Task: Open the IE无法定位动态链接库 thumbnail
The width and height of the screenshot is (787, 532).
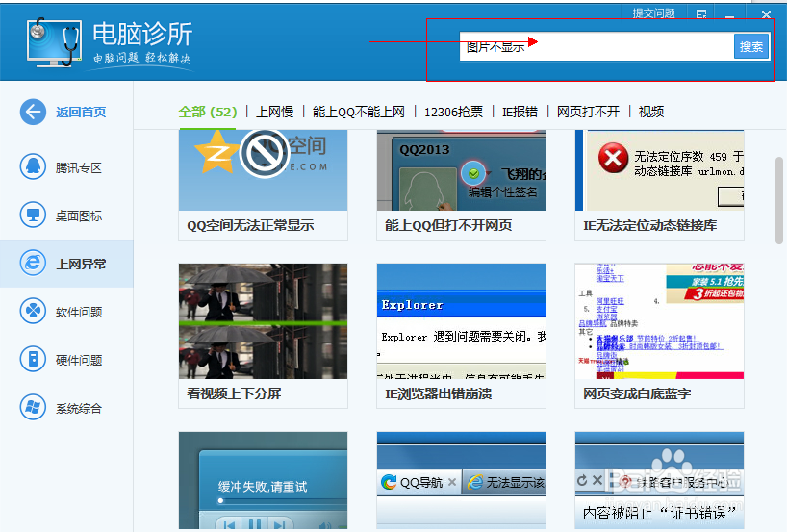Action: (659, 170)
